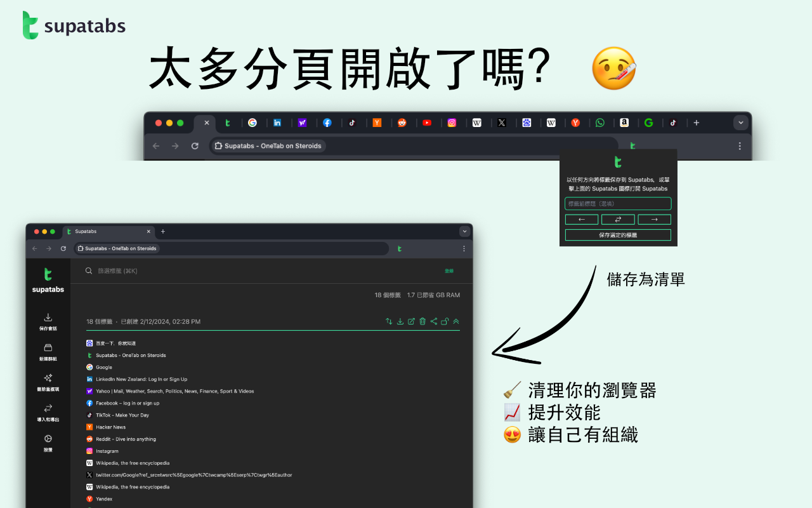Collapse the tab group with the double chevron

coord(456,321)
